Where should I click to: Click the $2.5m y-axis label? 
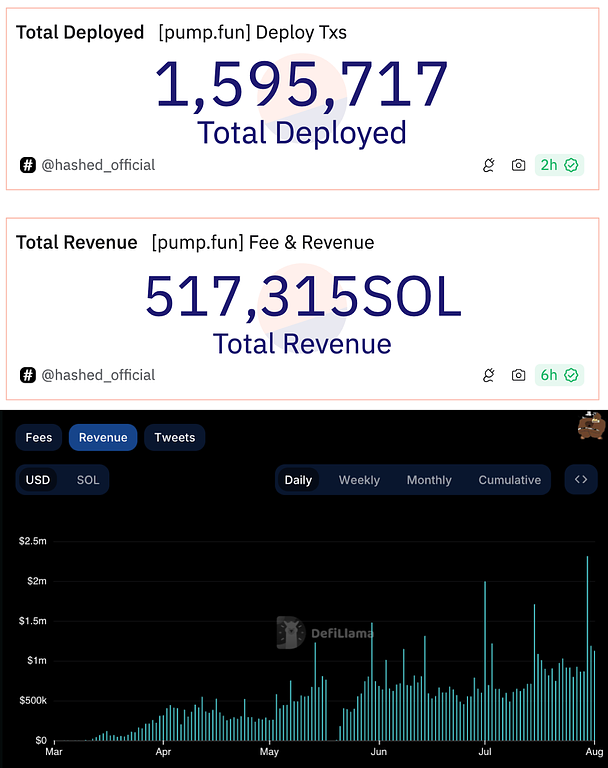[x=32, y=541]
